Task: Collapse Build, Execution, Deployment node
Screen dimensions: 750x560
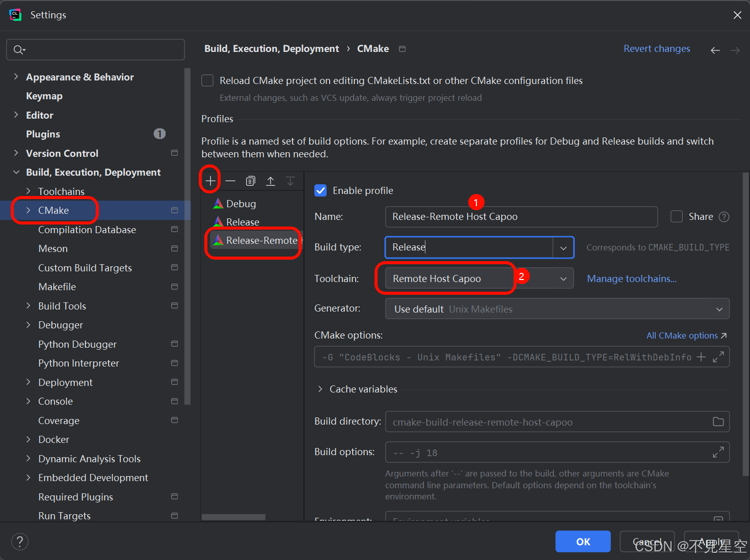Action: 16,172
